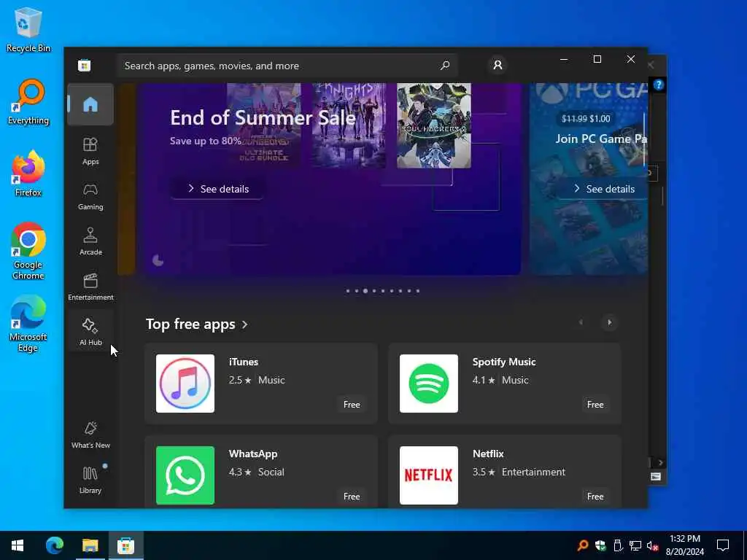The width and height of the screenshot is (747, 560).
Task: Click the Windows Security tray icon
Action: click(600, 545)
